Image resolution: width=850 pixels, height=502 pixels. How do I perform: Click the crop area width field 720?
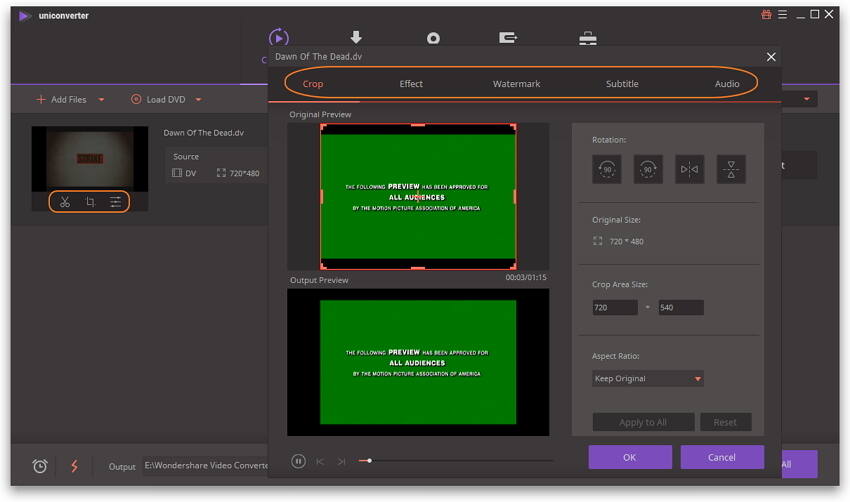tap(615, 307)
